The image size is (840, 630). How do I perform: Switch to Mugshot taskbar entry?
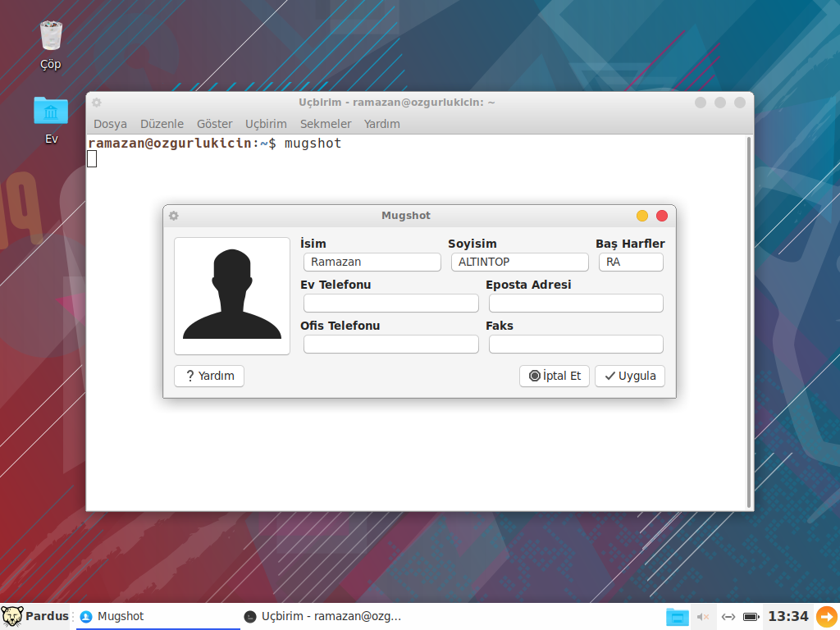[158, 616]
